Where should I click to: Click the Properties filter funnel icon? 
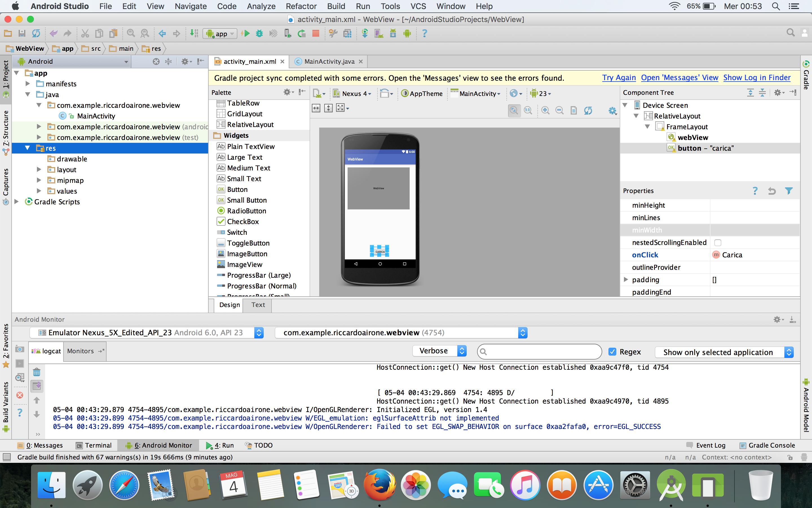[789, 191]
